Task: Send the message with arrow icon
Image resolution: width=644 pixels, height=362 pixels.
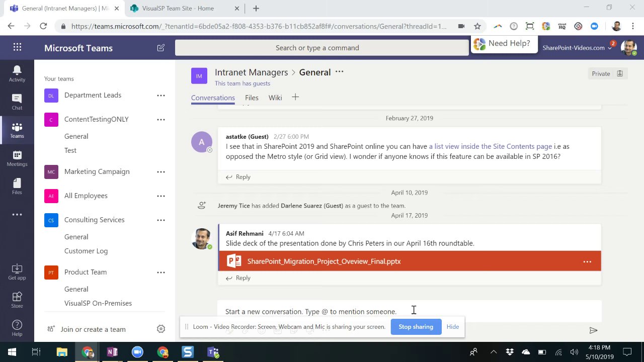Action: (x=594, y=330)
